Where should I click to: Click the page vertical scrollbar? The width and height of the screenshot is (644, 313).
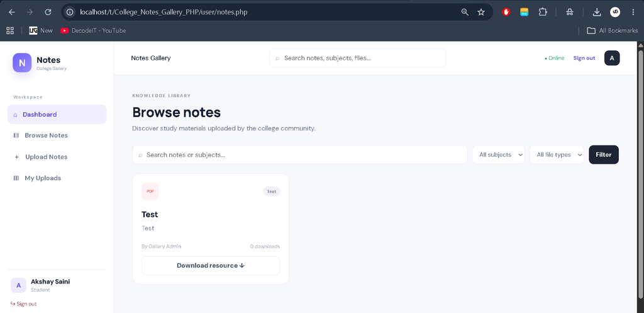pyautogui.click(x=640, y=175)
